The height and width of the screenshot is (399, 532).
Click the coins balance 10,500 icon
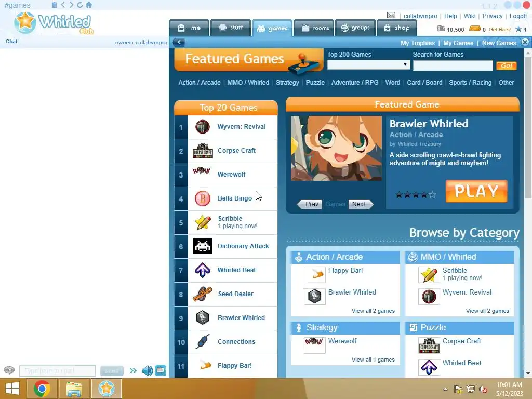coord(441,29)
